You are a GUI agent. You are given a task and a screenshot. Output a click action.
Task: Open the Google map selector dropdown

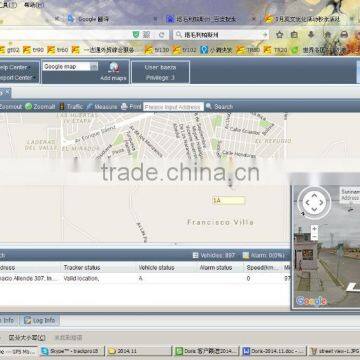click(94, 67)
